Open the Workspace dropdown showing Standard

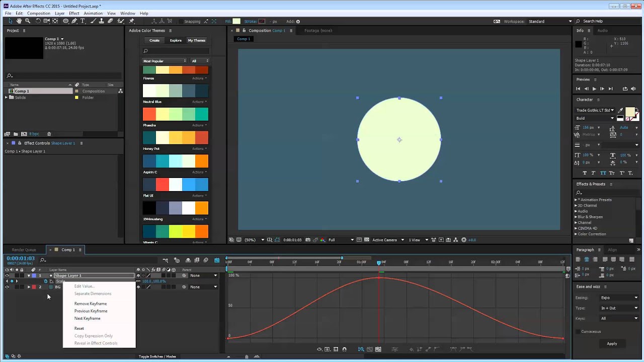pyautogui.click(x=550, y=21)
